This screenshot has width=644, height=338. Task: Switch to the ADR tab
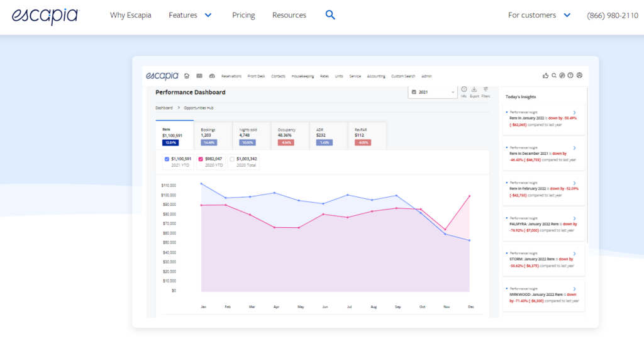328,136
